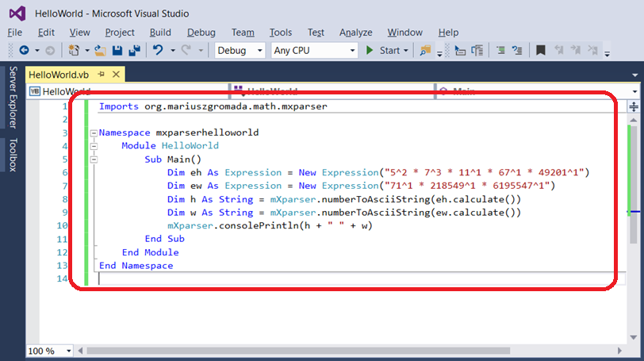Open the text editor toolbar overflow arrow
Image resolution: width=644 pixels, height=361 pixels.
607,53
